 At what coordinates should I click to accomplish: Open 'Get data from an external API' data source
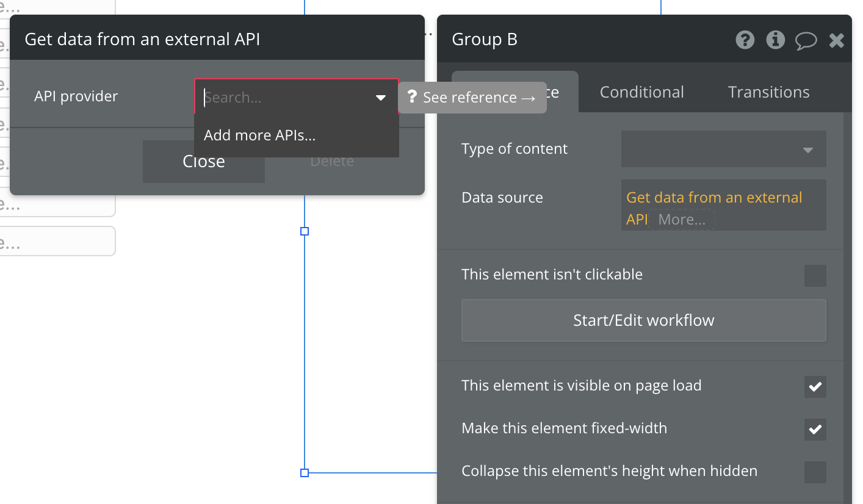[x=714, y=198]
